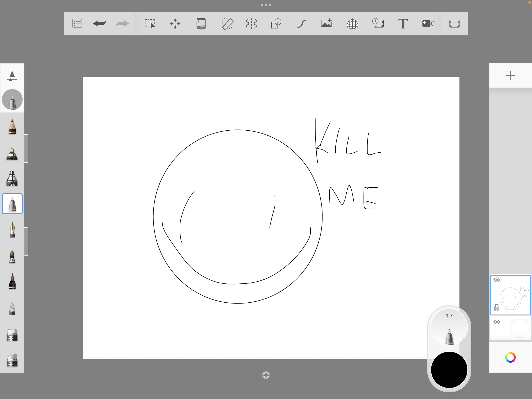This screenshot has height=399, width=532.
Task: Select the Text tool
Action: 403,24
